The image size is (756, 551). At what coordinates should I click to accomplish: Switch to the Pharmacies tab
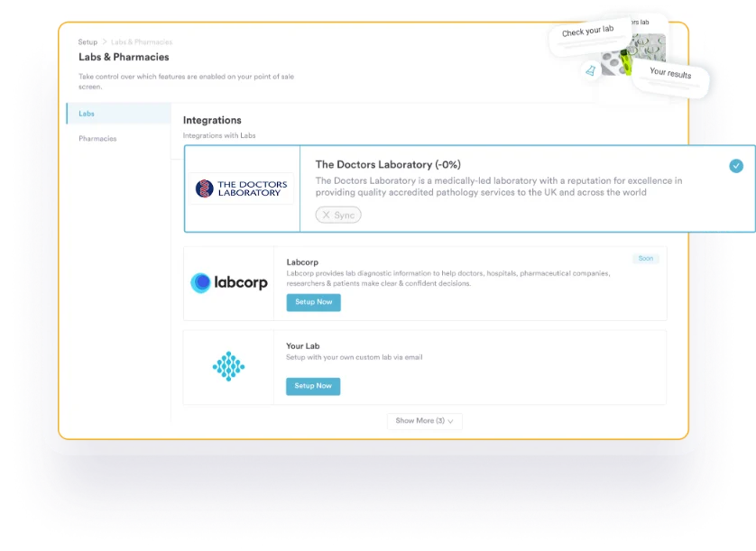pos(97,139)
